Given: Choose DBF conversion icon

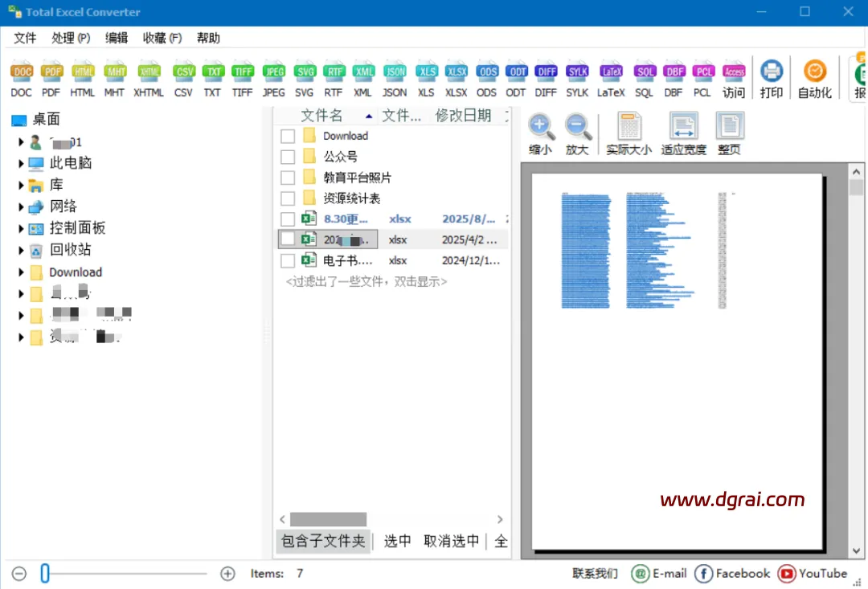Looking at the screenshot, I should pyautogui.click(x=674, y=79).
